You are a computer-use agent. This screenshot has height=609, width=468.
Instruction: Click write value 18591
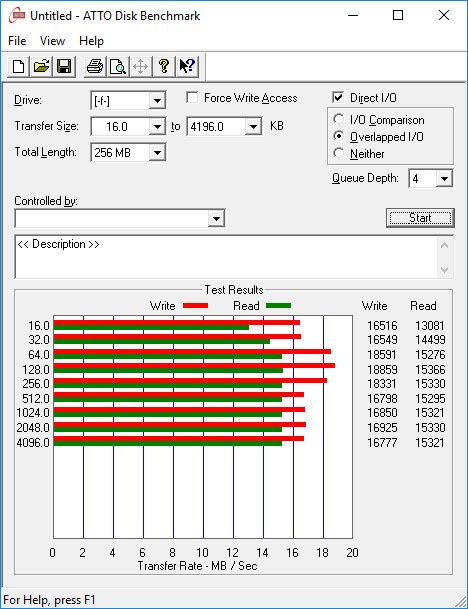[x=382, y=355]
